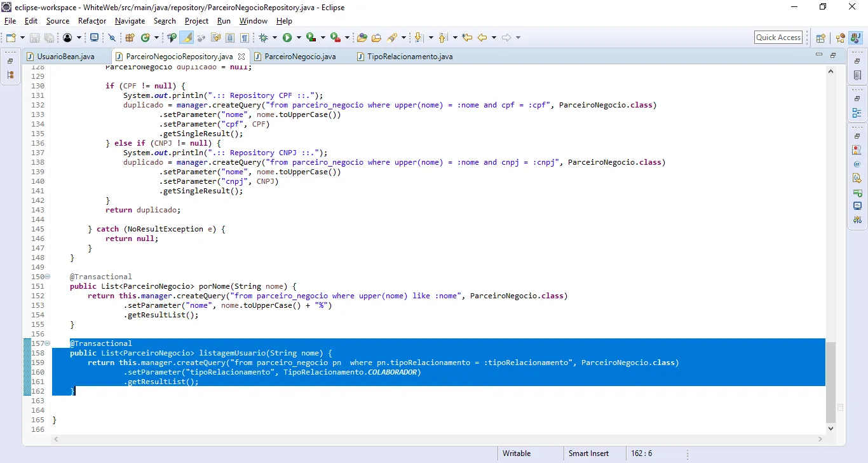Open the Outline view in right trim
Viewport: 868px width, 463px height.
click(x=857, y=113)
